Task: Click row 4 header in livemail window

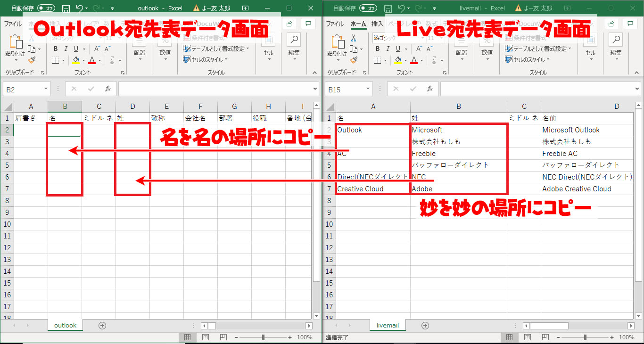Action: 329,154
